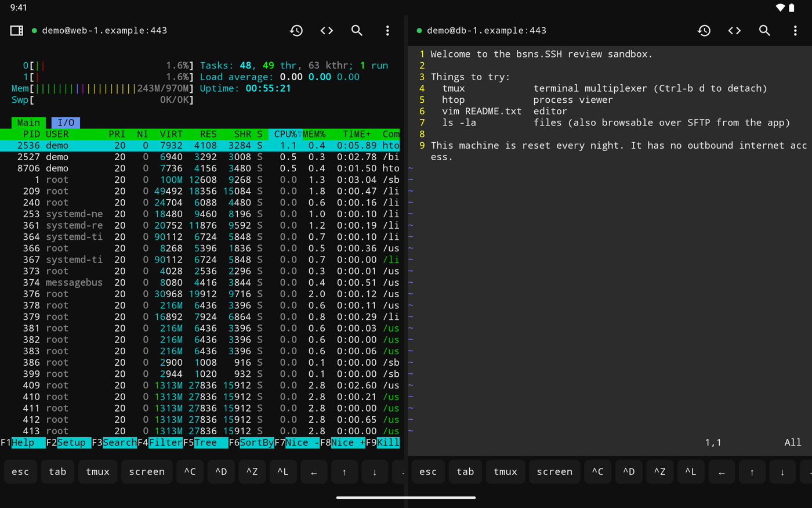Tap up arrow key in db-1 key bar
This screenshot has width=812, height=508.
(752, 471)
